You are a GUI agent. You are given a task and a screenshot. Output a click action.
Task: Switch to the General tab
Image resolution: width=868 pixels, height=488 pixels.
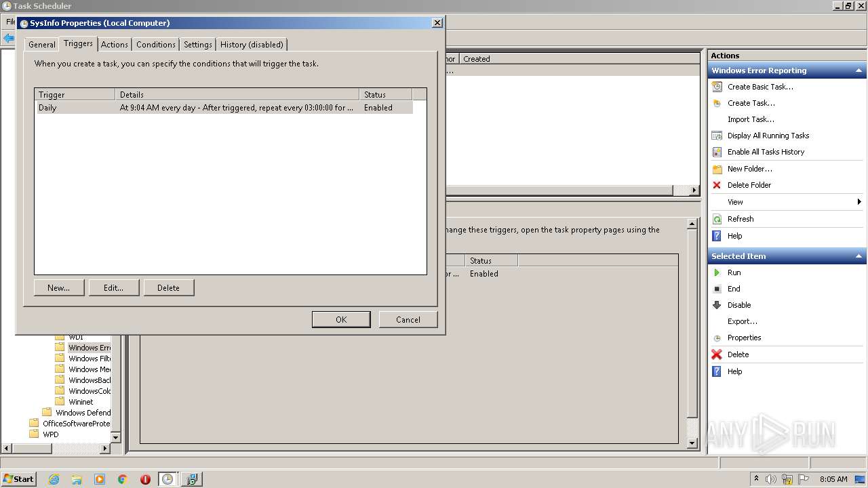point(41,45)
